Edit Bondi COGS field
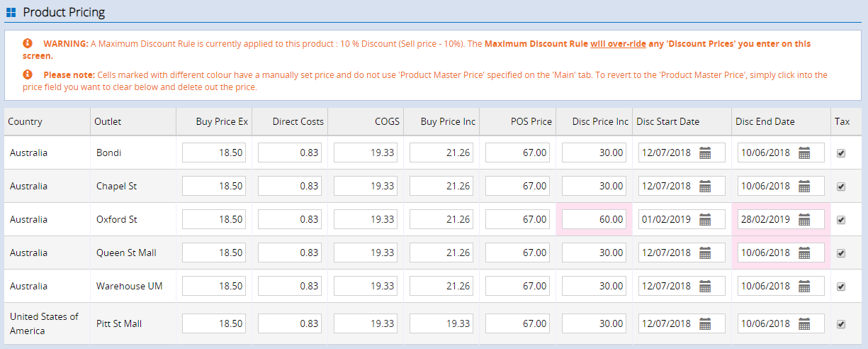The height and width of the screenshot is (349, 868). click(366, 153)
